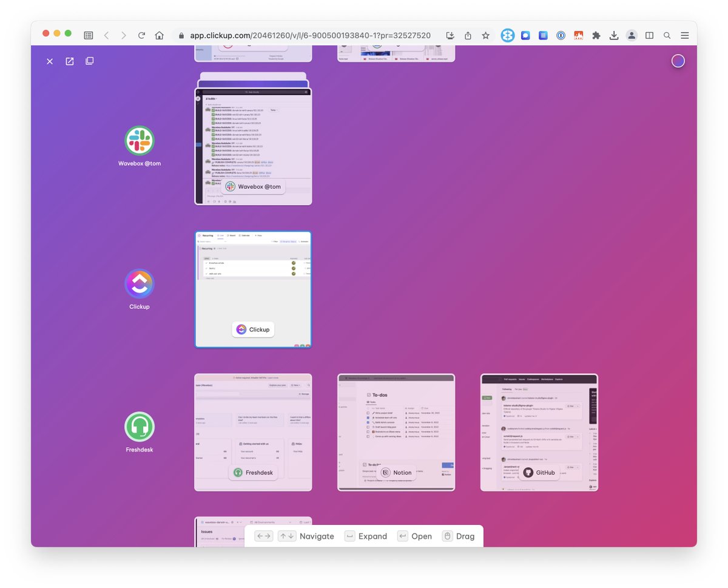The height and width of the screenshot is (588, 728).
Task: Reload the current page
Action: click(x=141, y=36)
